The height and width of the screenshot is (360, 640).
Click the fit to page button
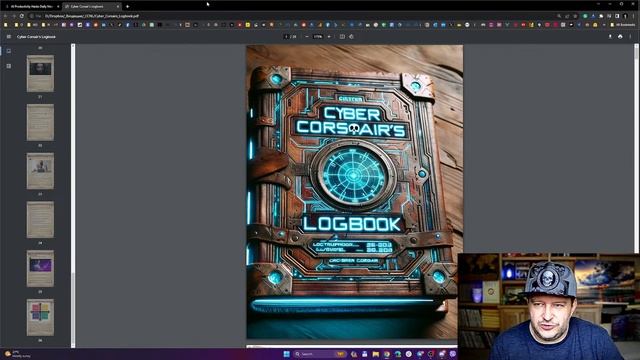[x=342, y=37]
